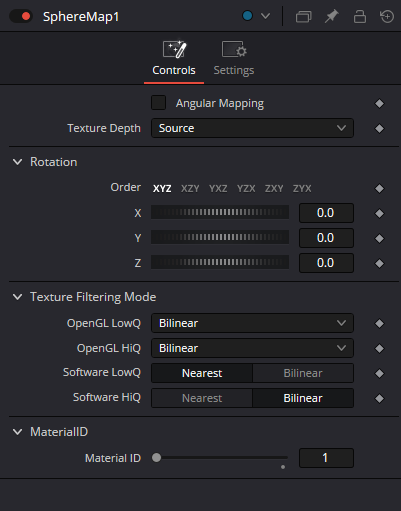Enable the Angular Mapping checkbox
Viewport: 401px width, 511px height.
[x=158, y=103]
